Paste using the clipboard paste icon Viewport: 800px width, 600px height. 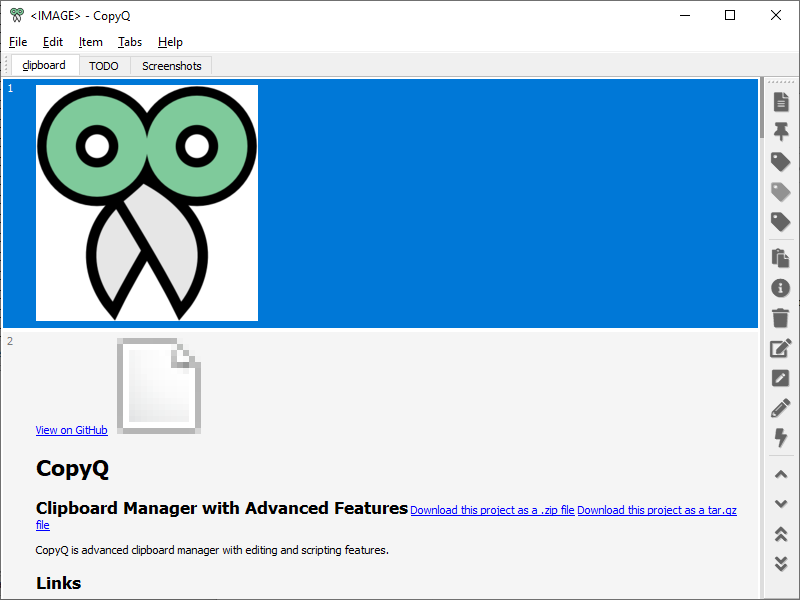point(781,258)
